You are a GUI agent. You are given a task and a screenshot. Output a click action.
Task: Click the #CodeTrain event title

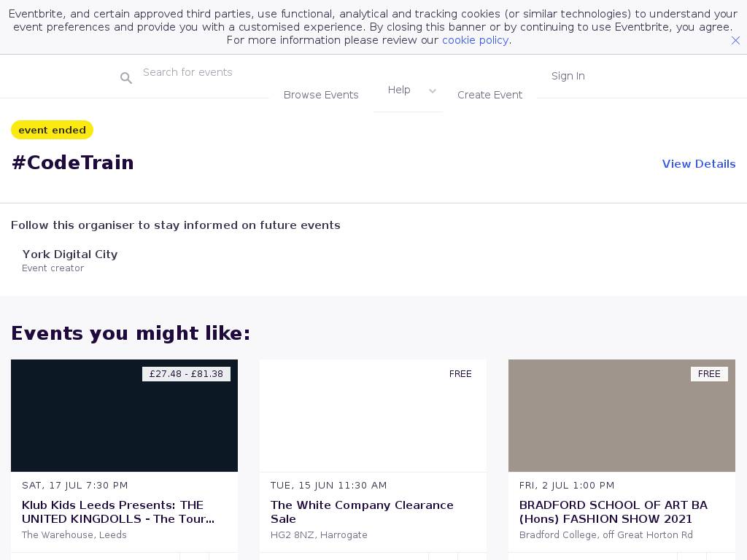(x=73, y=163)
